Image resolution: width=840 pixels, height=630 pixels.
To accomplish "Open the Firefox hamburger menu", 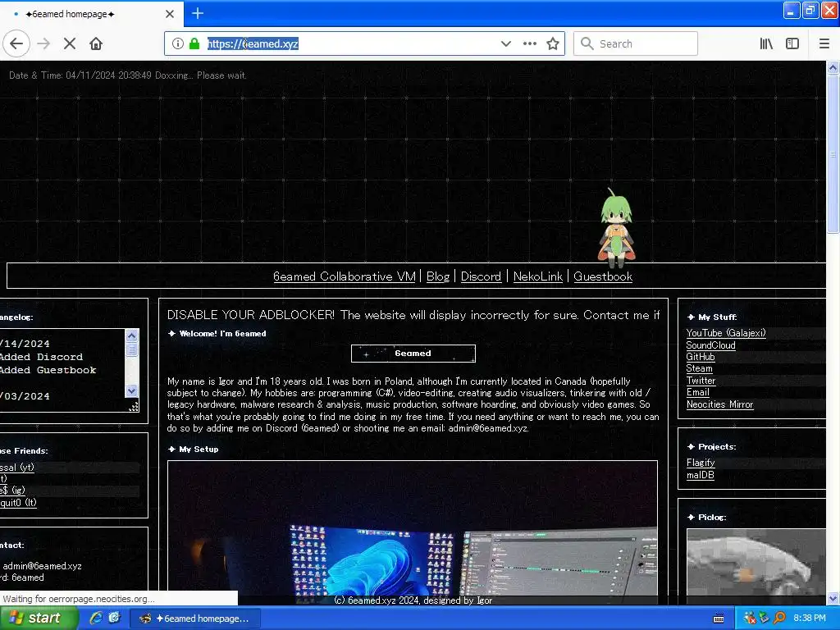I will [x=824, y=43].
